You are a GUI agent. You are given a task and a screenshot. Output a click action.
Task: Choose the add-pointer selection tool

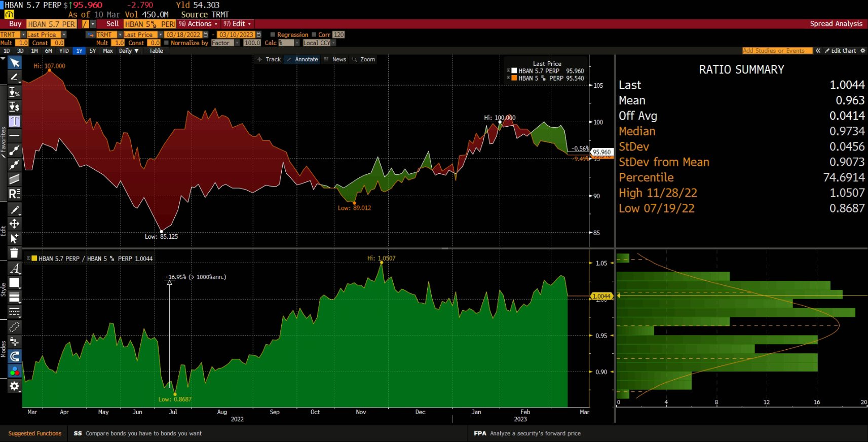(x=14, y=238)
